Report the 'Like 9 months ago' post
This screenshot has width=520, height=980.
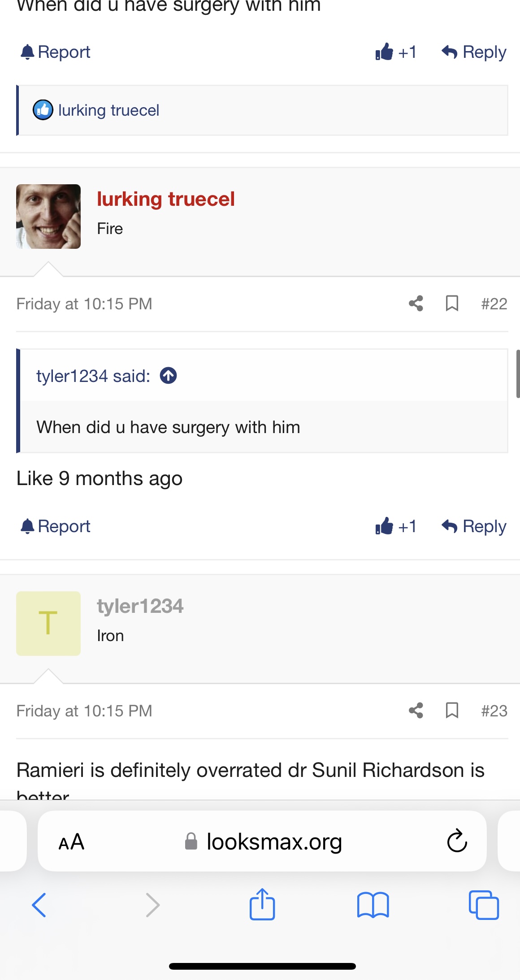(x=56, y=526)
